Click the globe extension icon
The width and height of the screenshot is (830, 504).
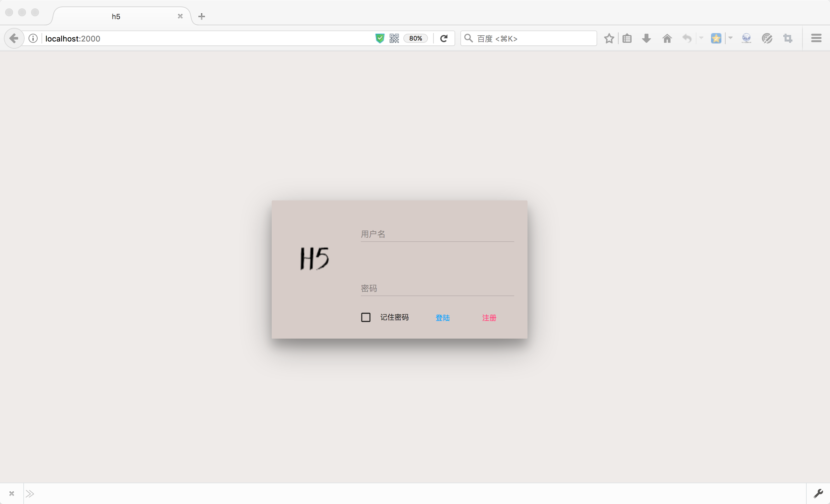(x=746, y=38)
